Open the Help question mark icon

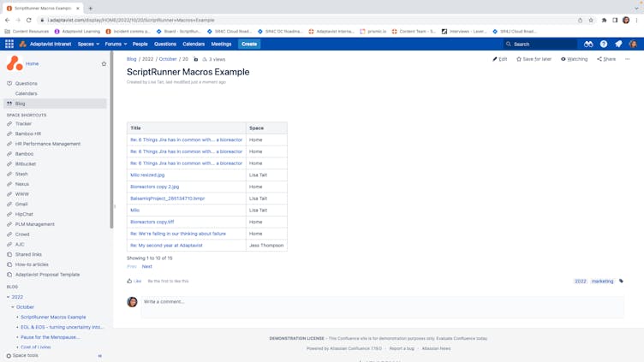tap(604, 44)
